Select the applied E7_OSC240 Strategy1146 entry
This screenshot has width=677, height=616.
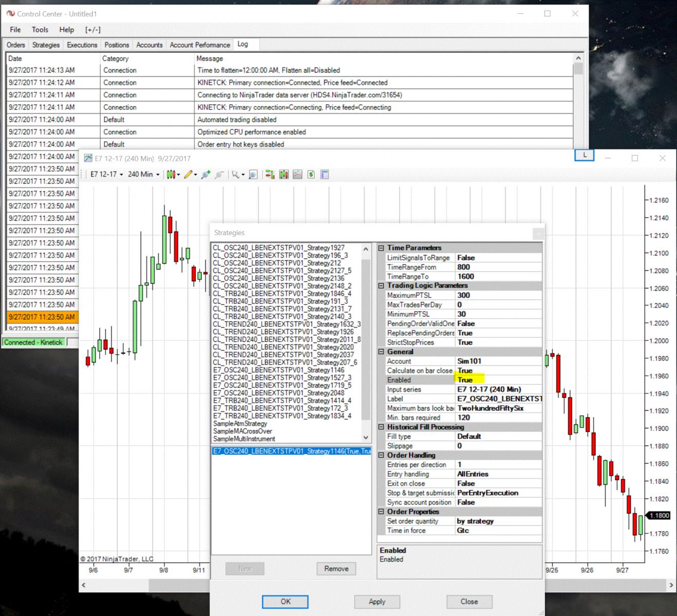(x=291, y=451)
